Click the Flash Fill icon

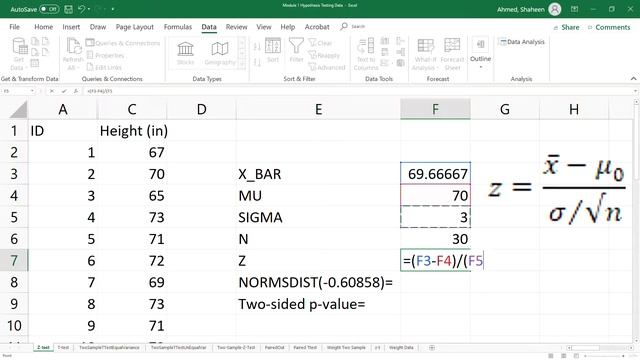pos(384,41)
